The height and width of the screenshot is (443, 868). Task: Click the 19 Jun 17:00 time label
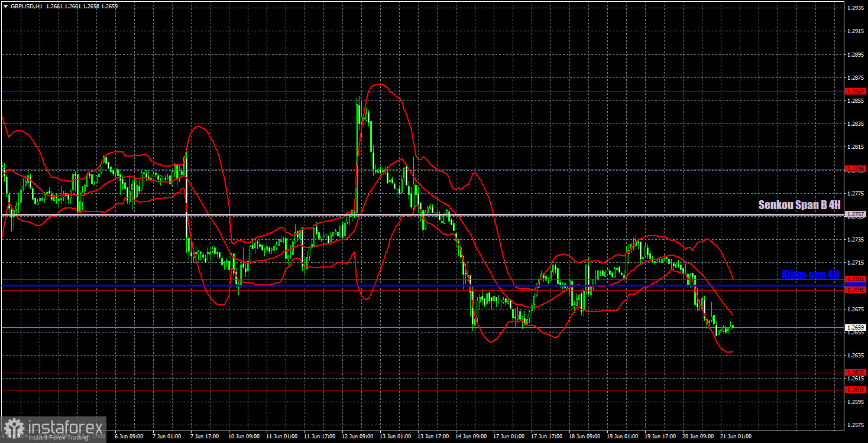[x=660, y=437]
